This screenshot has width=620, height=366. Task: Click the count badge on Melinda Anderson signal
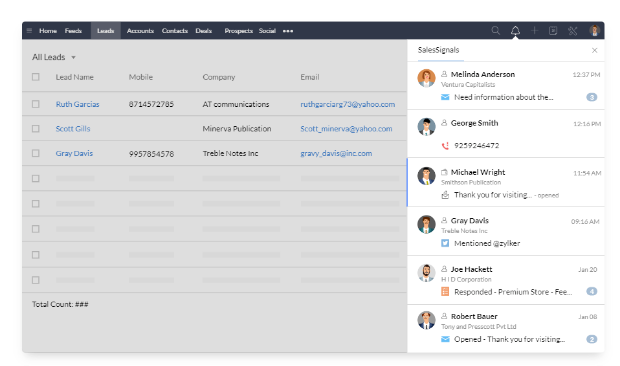[592, 97]
